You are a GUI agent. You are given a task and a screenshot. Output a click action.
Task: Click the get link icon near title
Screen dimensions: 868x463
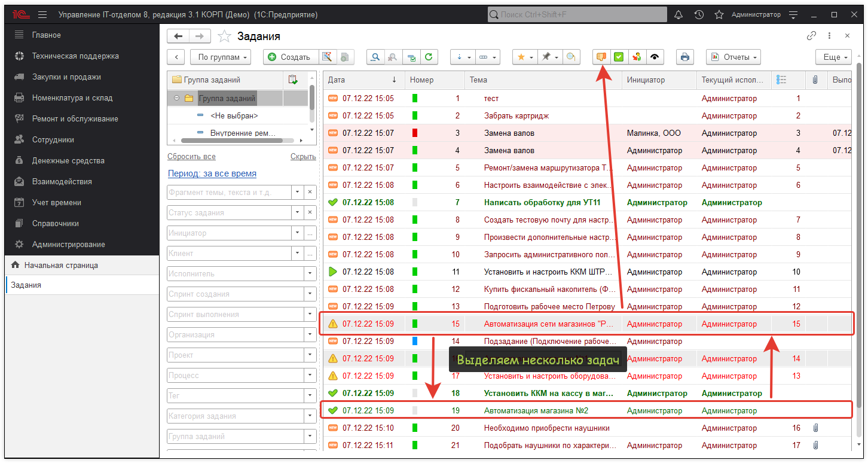(x=811, y=36)
